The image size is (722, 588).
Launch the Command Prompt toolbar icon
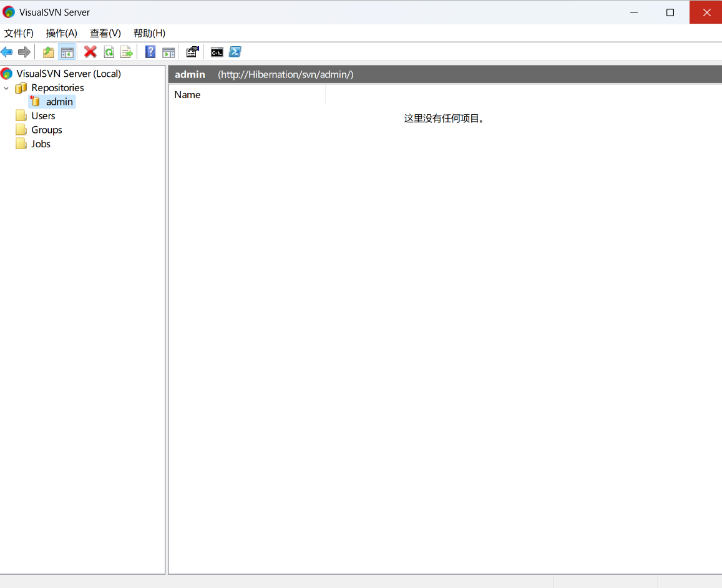click(217, 52)
